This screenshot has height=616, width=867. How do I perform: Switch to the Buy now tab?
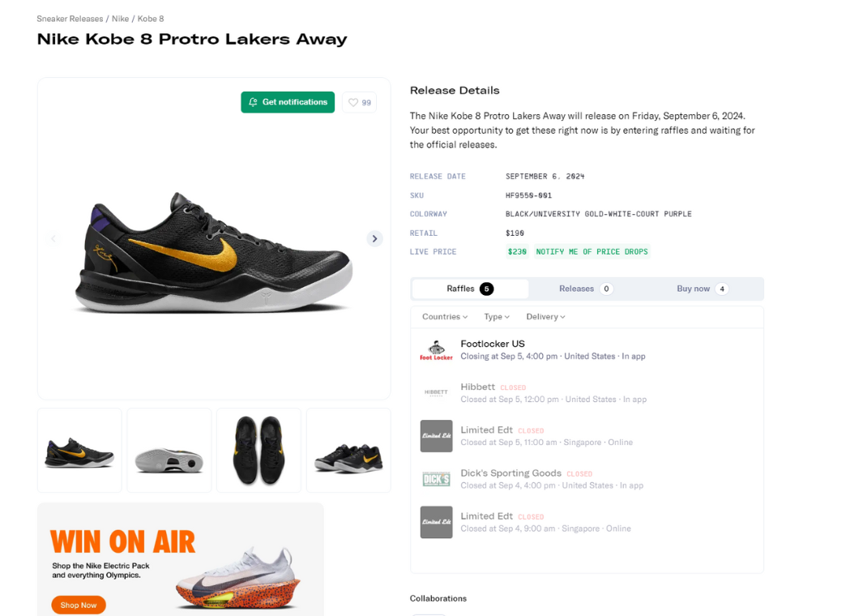702,289
